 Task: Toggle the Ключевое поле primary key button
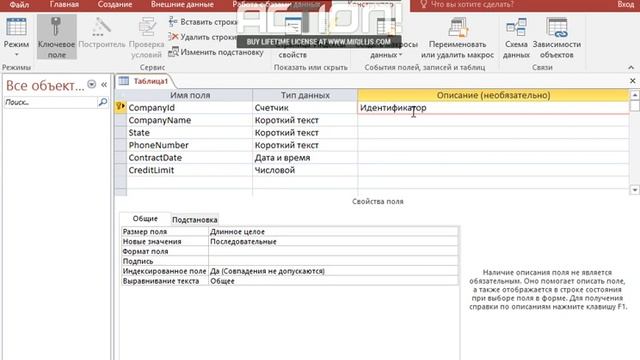click(57, 37)
